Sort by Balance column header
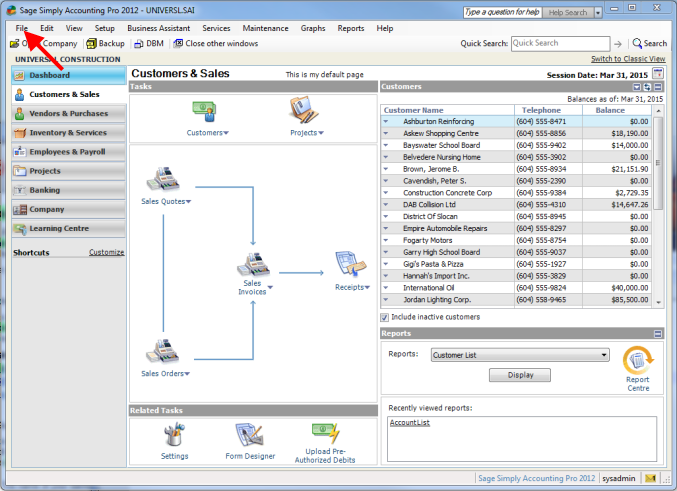Viewport: 677px width, 491px height. pos(617,110)
